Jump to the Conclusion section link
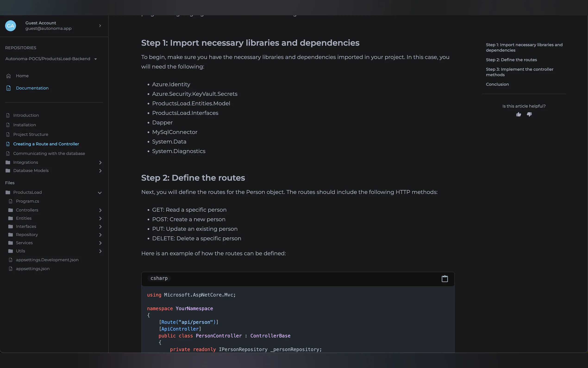588x368 pixels. point(497,84)
